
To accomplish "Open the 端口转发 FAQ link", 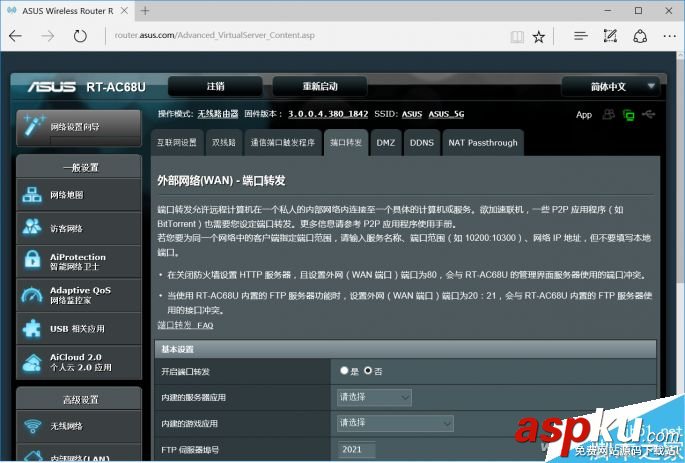I will tap(185, 325).
